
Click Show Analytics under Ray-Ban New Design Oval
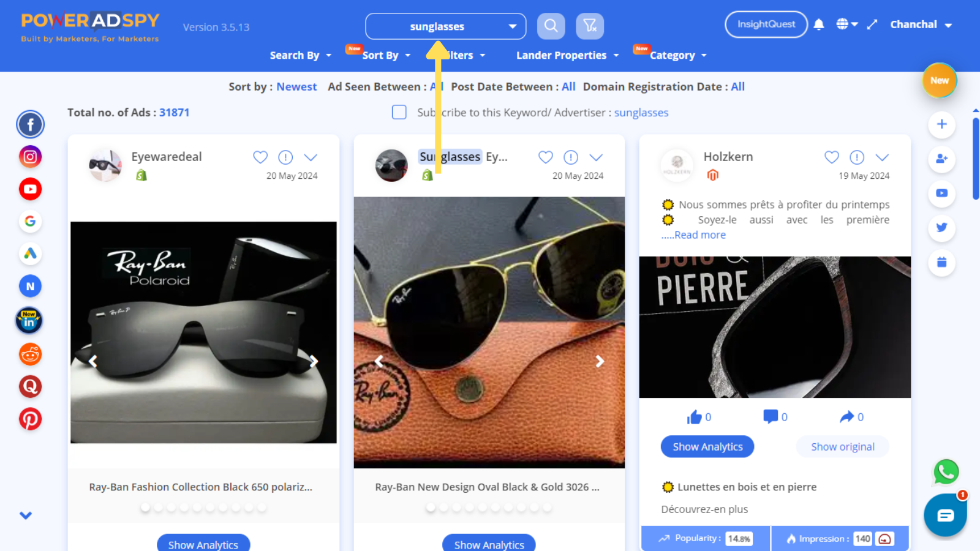pos(489,544)
